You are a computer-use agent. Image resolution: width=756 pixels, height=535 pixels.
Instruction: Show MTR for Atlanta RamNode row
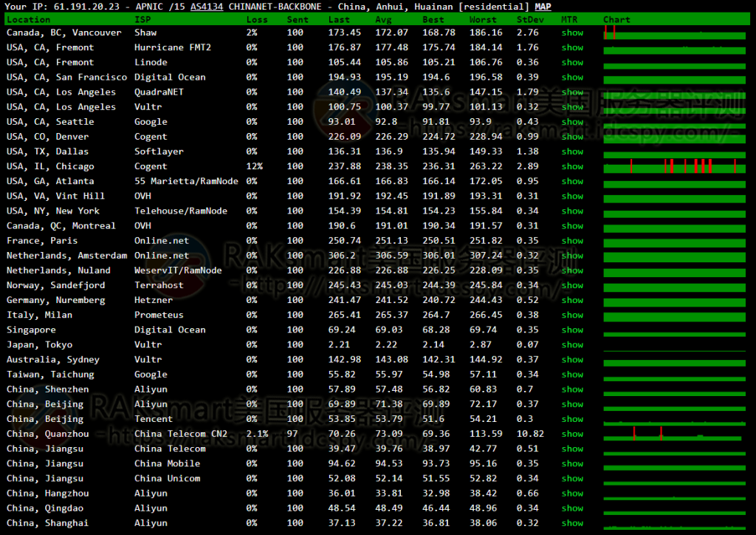click(x=572, y=181)
